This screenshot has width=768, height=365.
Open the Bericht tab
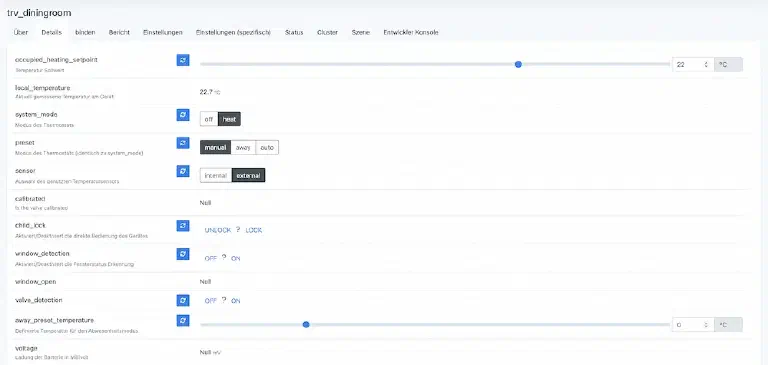119,32
